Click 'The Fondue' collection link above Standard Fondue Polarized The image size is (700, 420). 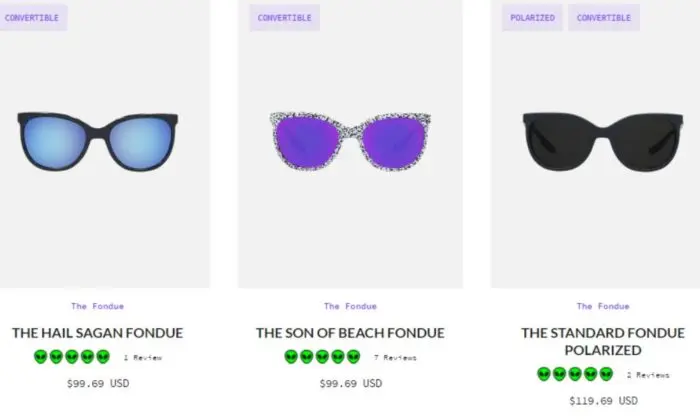[603, 306]
